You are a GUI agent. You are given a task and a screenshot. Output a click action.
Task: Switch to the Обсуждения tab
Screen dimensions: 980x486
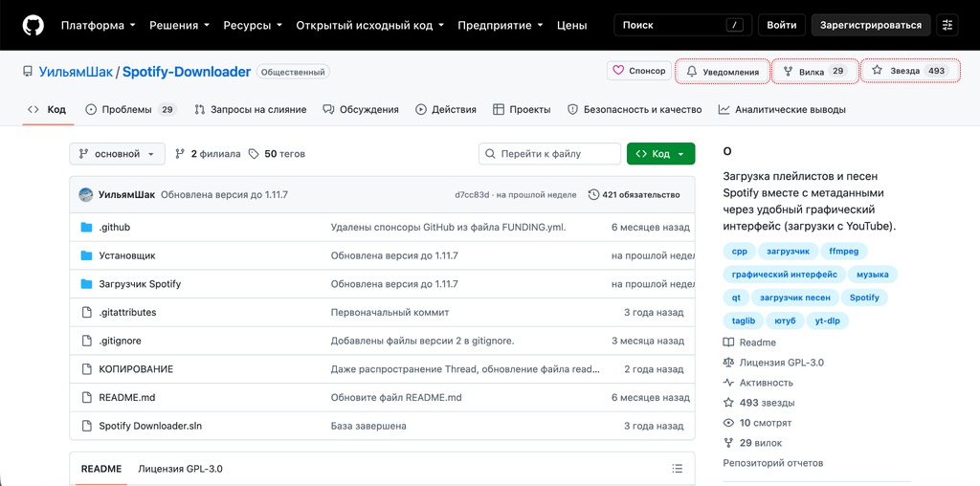tap(361, 109)
